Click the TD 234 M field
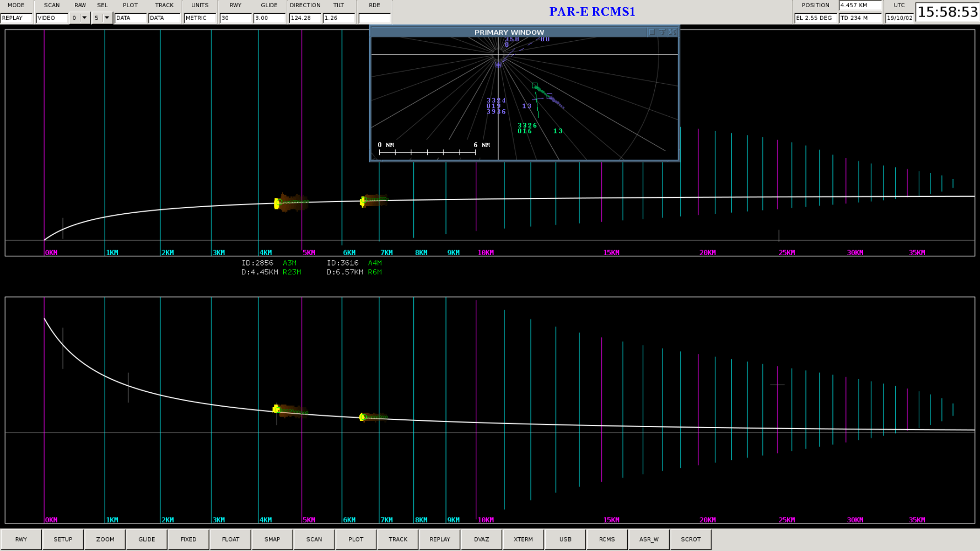980x551 pixels. point(860,18)
